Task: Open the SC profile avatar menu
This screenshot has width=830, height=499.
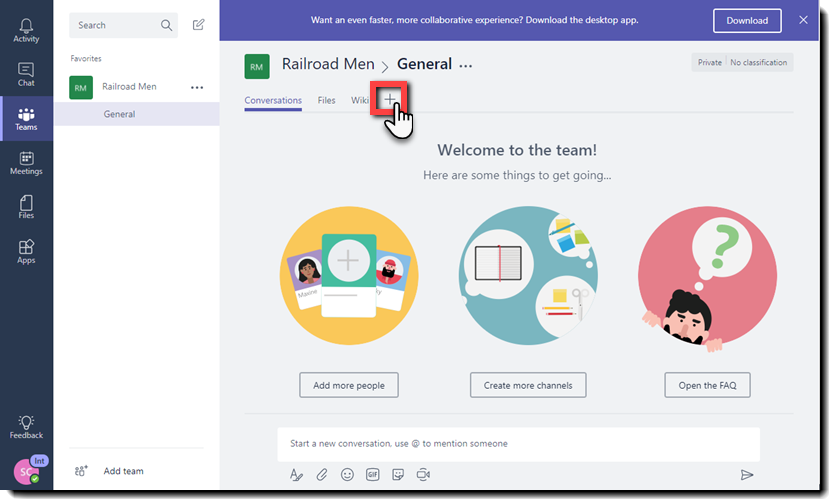Action: click(26, 471)
